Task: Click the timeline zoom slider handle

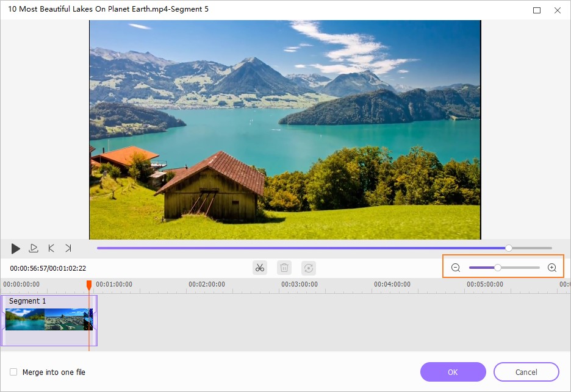Action: 498,268
